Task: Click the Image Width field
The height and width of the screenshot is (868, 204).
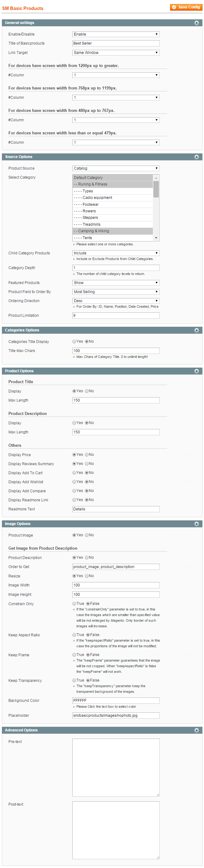Action: (116, 585)
